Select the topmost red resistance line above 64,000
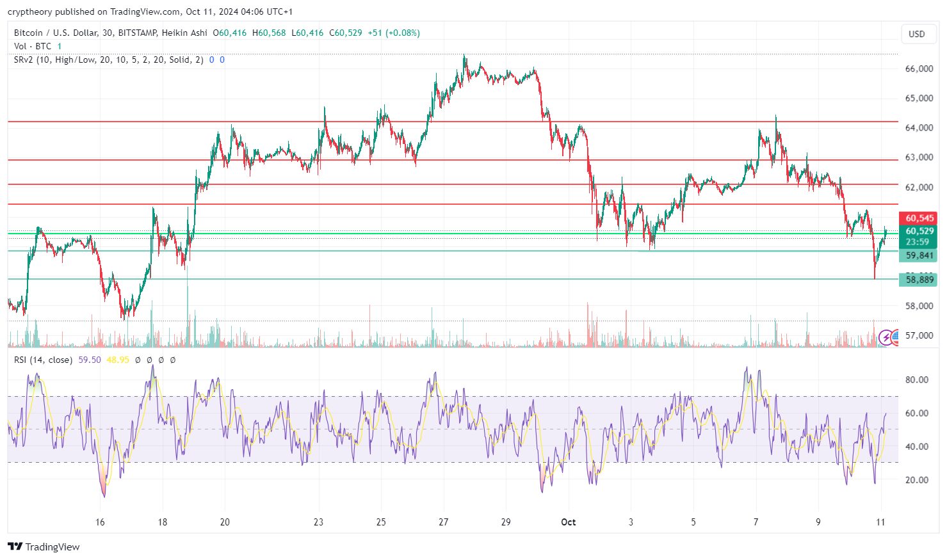Screen dimensions: 947x560 pos(453,122)
